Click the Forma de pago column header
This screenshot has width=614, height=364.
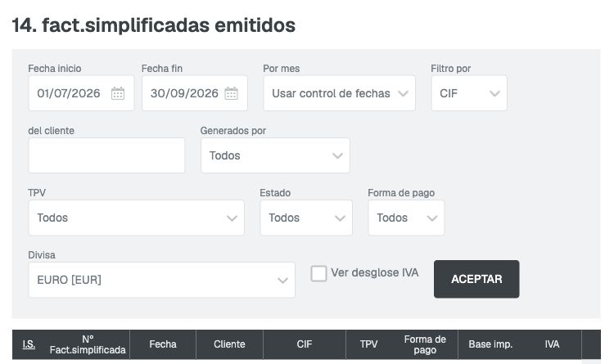pos(425,344)
